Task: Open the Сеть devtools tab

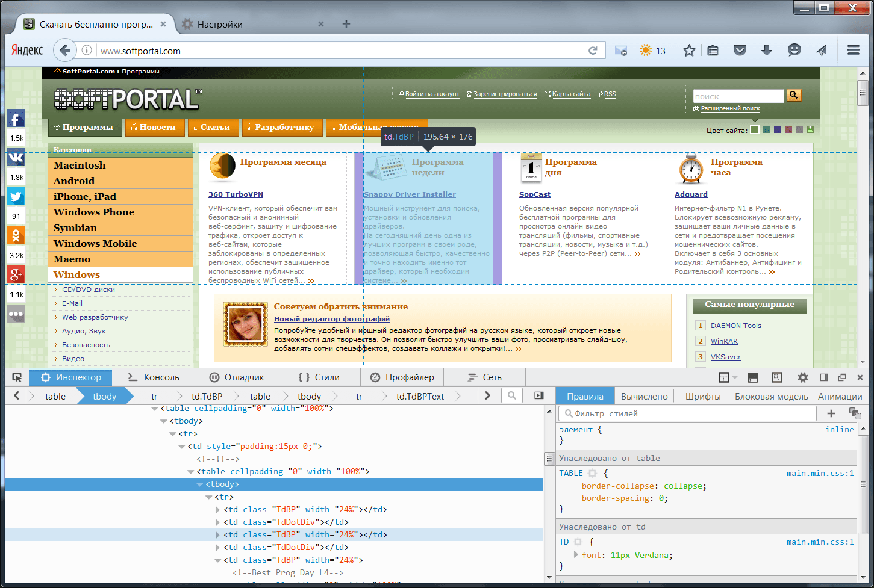Action: 485,377
